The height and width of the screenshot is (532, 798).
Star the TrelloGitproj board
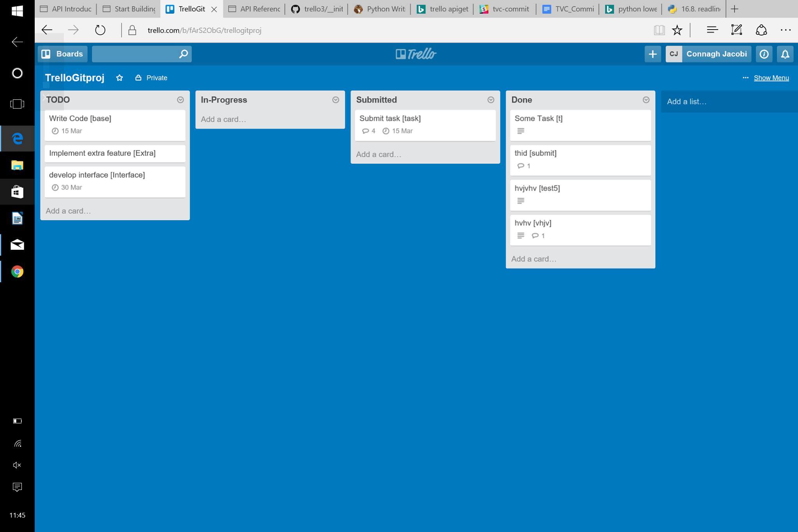(120, 78)
